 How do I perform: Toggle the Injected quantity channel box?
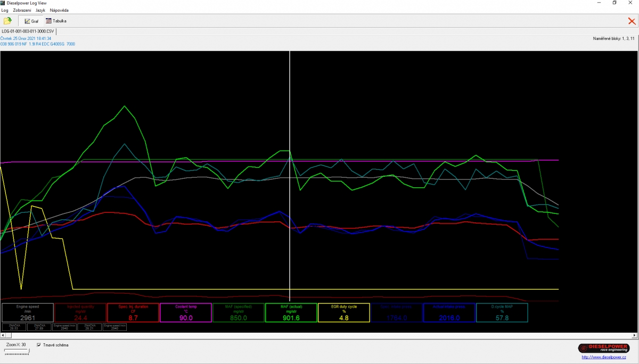pyautogui.click(x=80, y=312)
